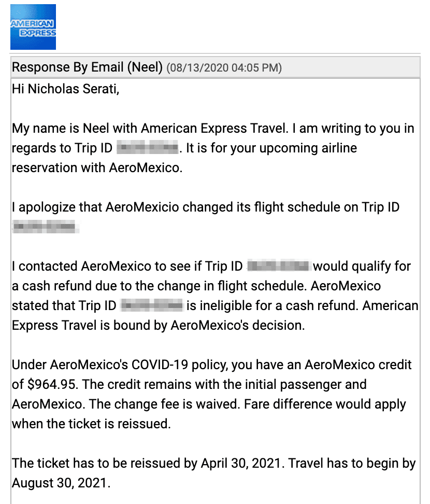Click the American Express logo
Screen dimensions: 430x504
(33, 27)
